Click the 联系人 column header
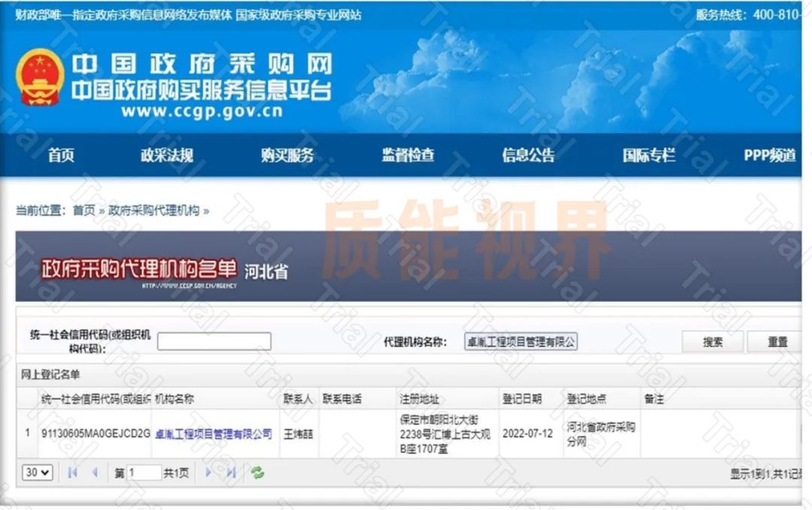812x510 pixels. point(298,399)
